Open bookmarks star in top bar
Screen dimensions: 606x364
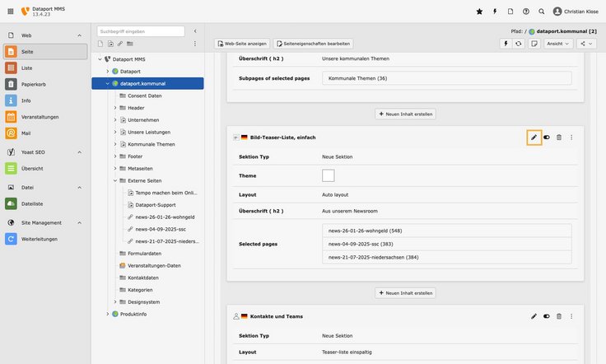[x=480, y=12]
